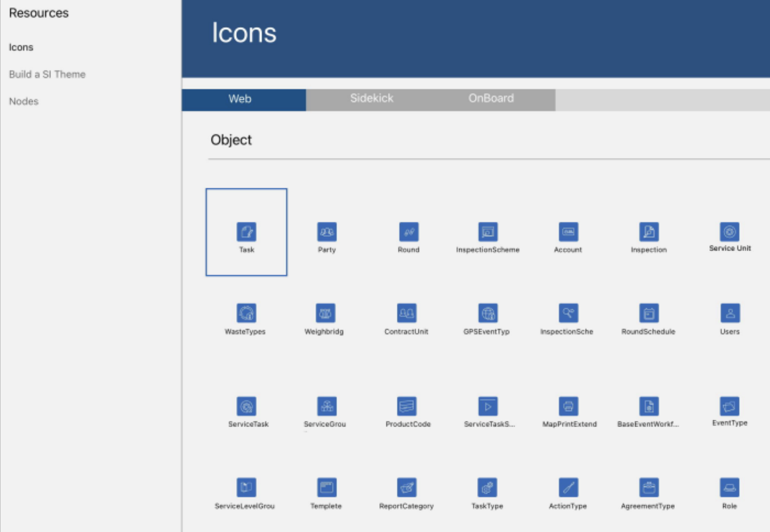Click the Account icon
770x532 pixels.
(x=568, y=232)
